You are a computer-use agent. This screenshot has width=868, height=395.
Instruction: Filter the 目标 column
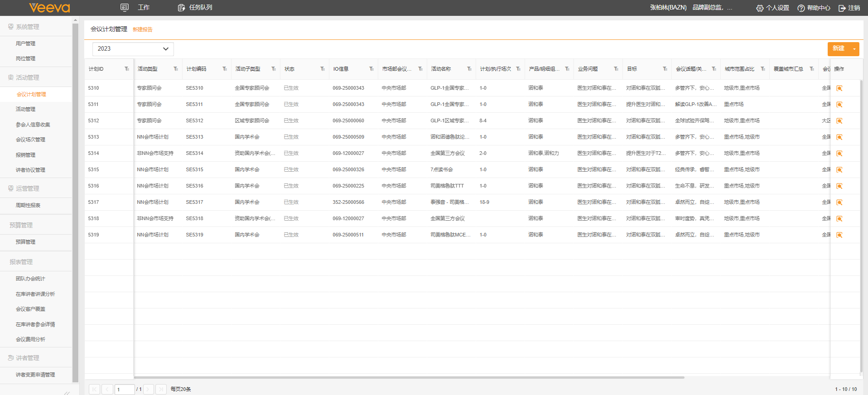(x=665, y=69)
